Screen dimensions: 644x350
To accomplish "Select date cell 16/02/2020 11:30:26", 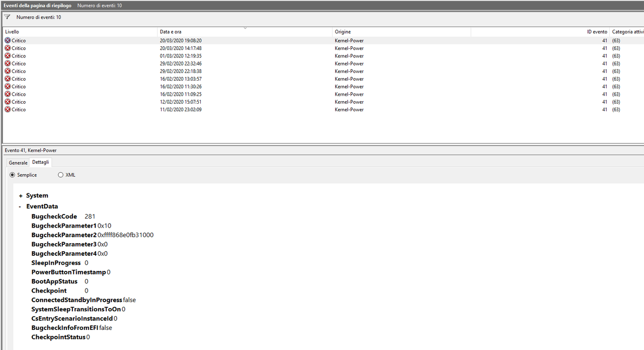I will (x=181, y=87).
